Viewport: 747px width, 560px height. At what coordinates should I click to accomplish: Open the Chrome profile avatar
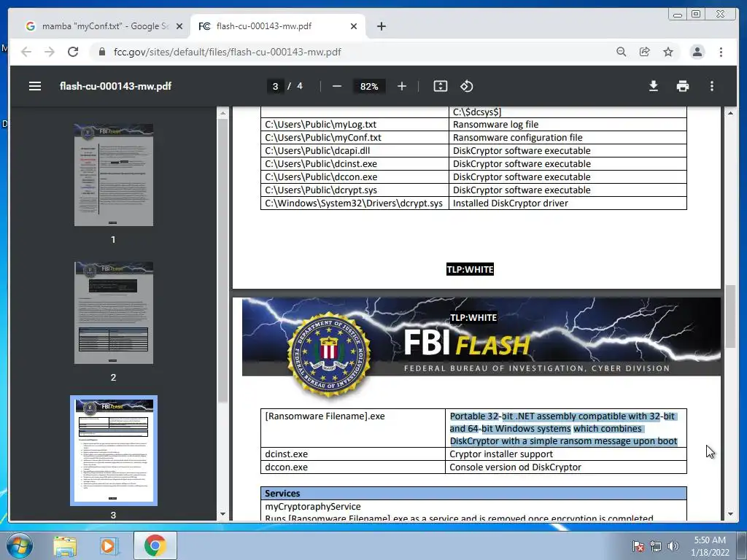(697, 52)
